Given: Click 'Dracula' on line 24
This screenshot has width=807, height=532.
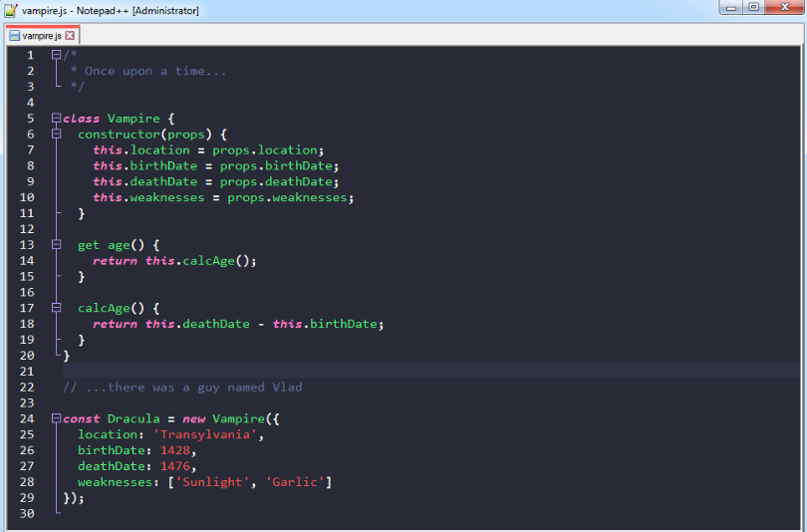Looking at the screenshot, I should click(134, 418).
